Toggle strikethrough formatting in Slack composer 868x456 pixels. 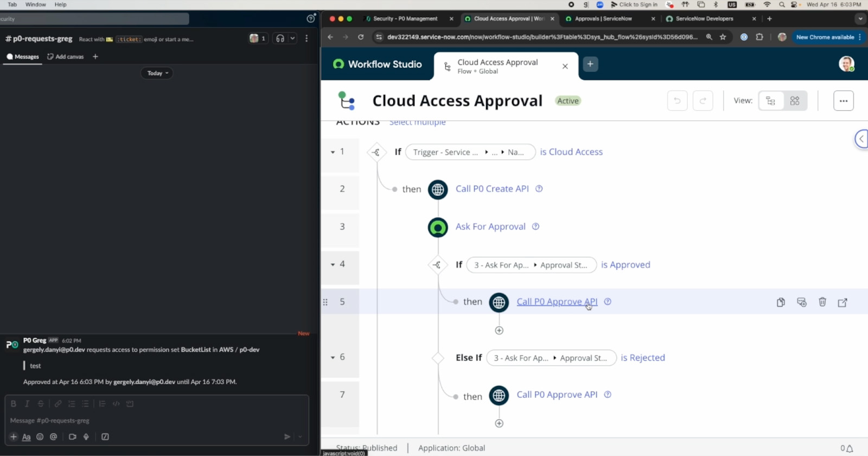41,404
